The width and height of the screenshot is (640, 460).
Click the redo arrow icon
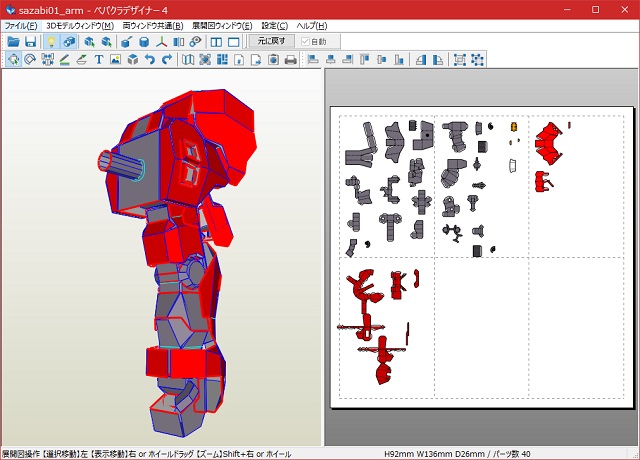click(x=167, y=60)
